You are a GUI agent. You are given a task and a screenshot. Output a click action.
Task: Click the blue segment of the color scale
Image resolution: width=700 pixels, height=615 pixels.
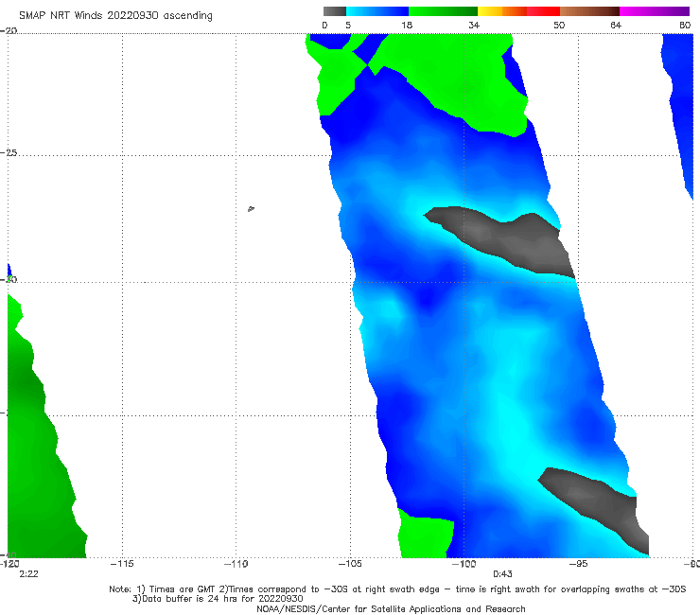click(x=377, y=11)
